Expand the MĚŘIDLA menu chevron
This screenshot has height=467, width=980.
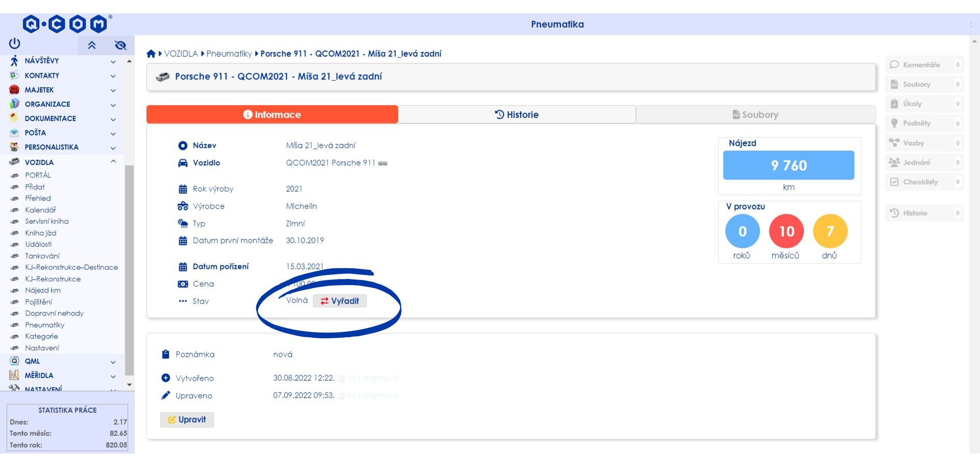113,376
